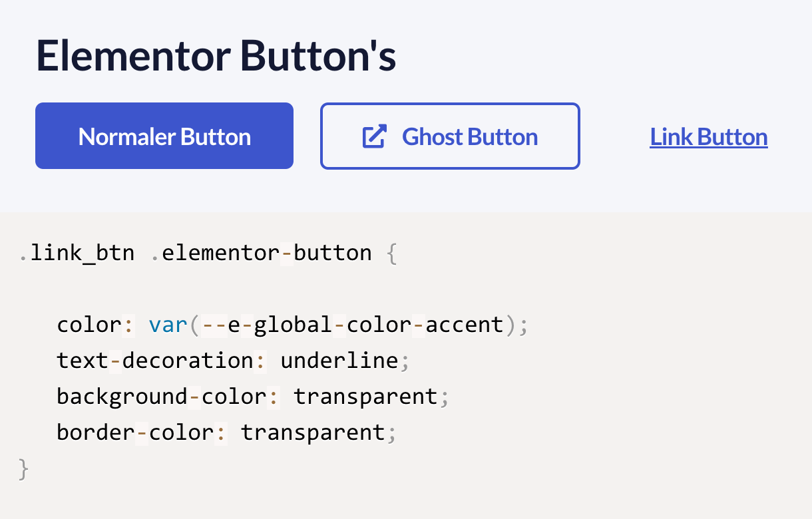Open the underlined Link Button

708,137
